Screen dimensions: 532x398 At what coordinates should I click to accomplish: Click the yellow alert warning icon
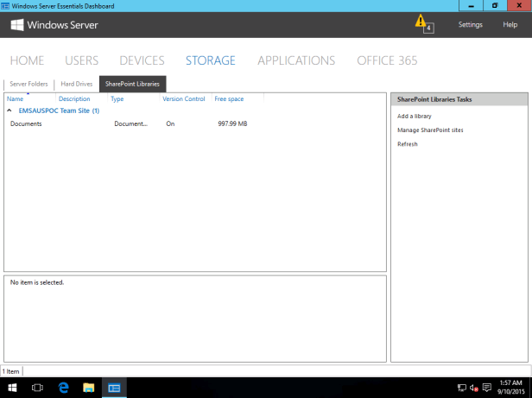pos(421,21)
